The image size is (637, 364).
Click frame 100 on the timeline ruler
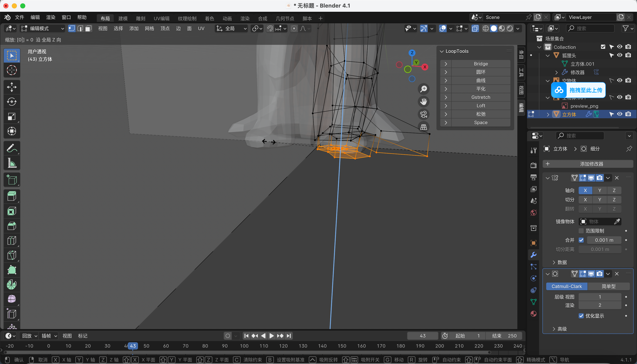coord(244,346)
